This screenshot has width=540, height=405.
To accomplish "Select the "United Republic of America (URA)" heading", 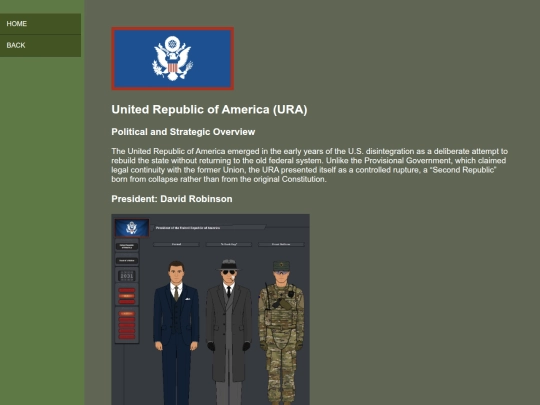I will pos(209,110).
